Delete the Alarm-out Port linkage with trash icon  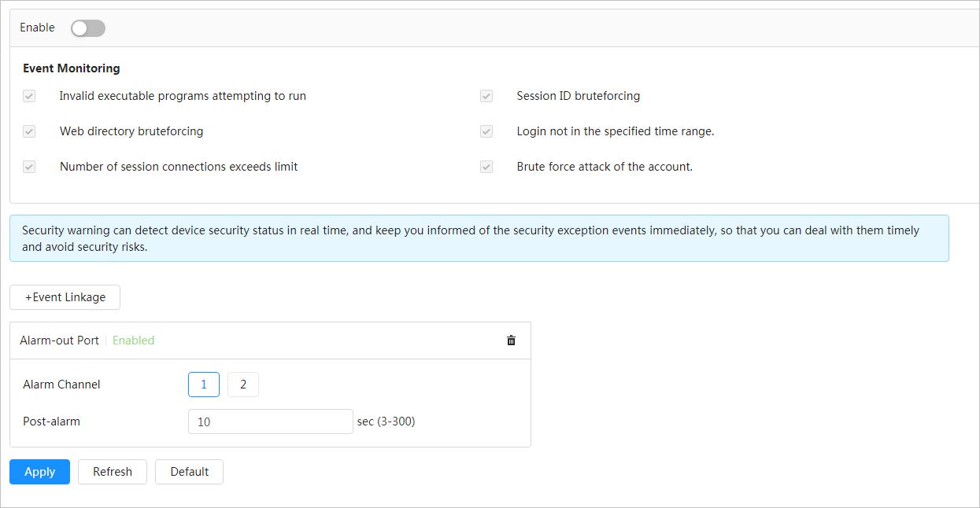click(511, 341)
